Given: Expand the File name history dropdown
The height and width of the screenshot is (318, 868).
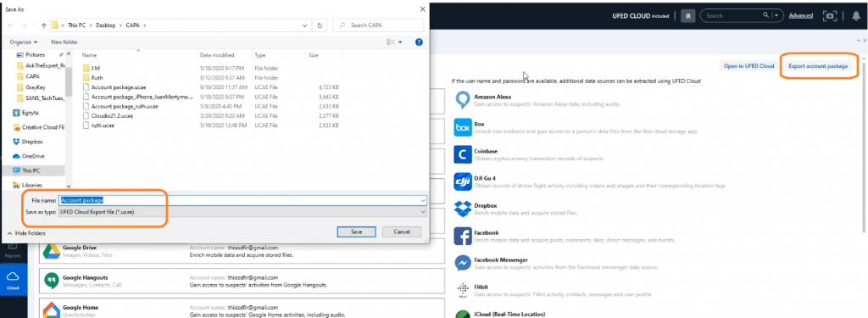Looking at the screenshot, I should [x=423, y=200].
